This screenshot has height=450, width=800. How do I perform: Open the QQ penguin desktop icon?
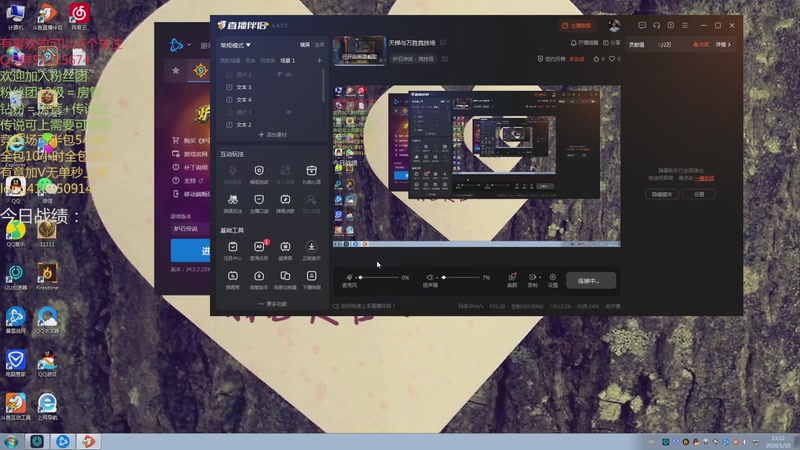(x=16, y=189)
